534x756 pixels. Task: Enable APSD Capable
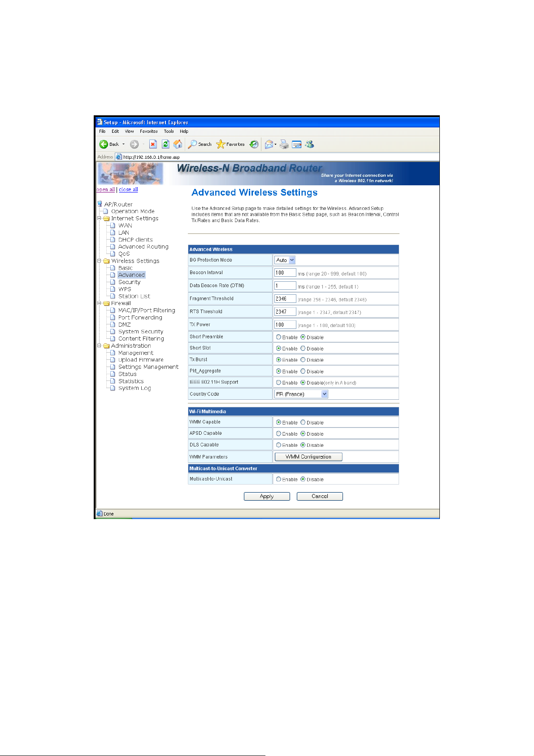click(x=278, y=433)
